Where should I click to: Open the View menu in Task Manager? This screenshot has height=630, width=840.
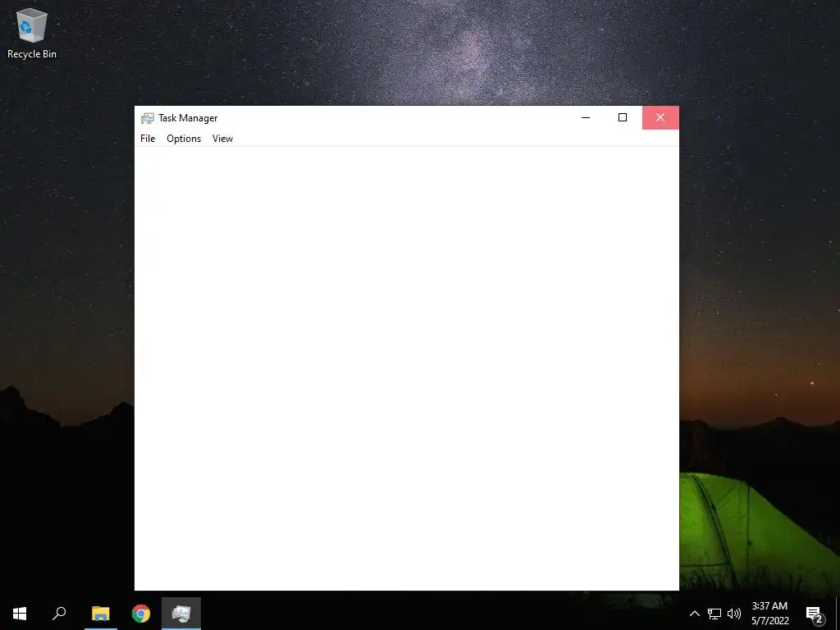tap(222, 138)
